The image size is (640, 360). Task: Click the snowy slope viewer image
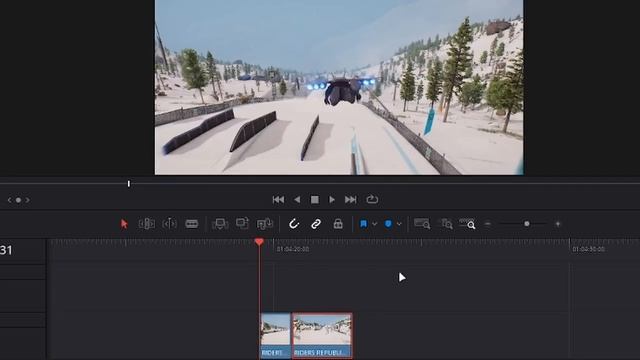pos(339,87)
